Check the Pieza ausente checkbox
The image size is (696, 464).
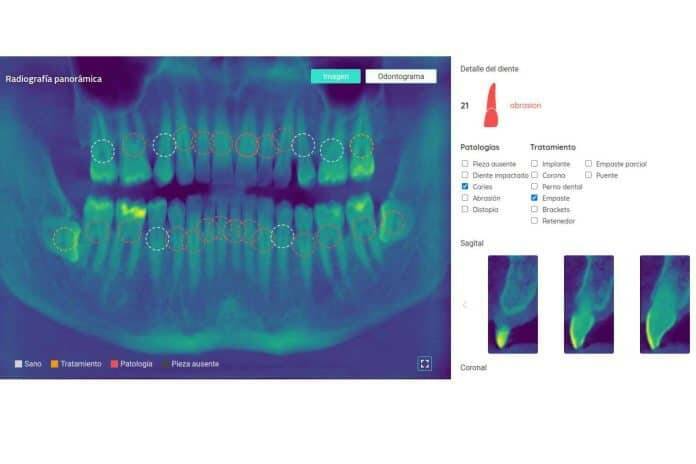pos(465,163)
